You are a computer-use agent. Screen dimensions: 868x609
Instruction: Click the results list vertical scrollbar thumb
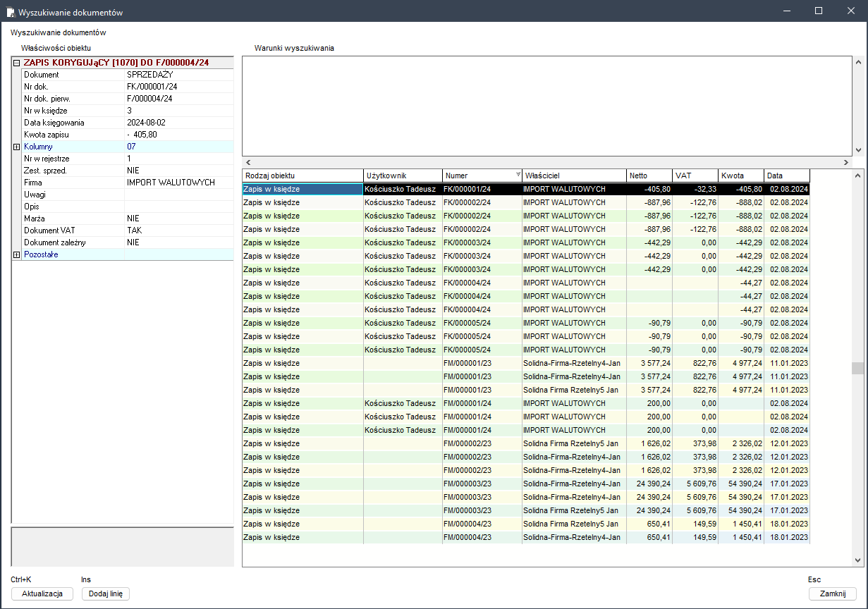857,369
